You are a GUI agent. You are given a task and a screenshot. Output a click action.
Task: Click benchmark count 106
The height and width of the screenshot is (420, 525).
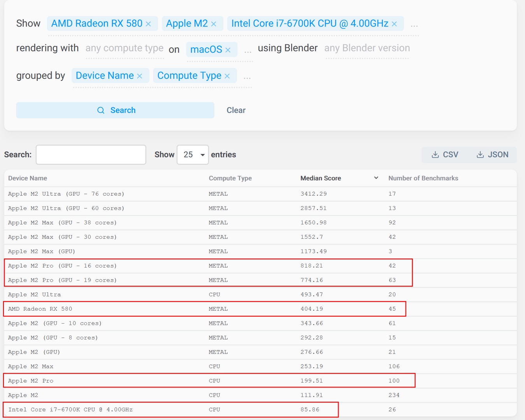coord(394,366)
